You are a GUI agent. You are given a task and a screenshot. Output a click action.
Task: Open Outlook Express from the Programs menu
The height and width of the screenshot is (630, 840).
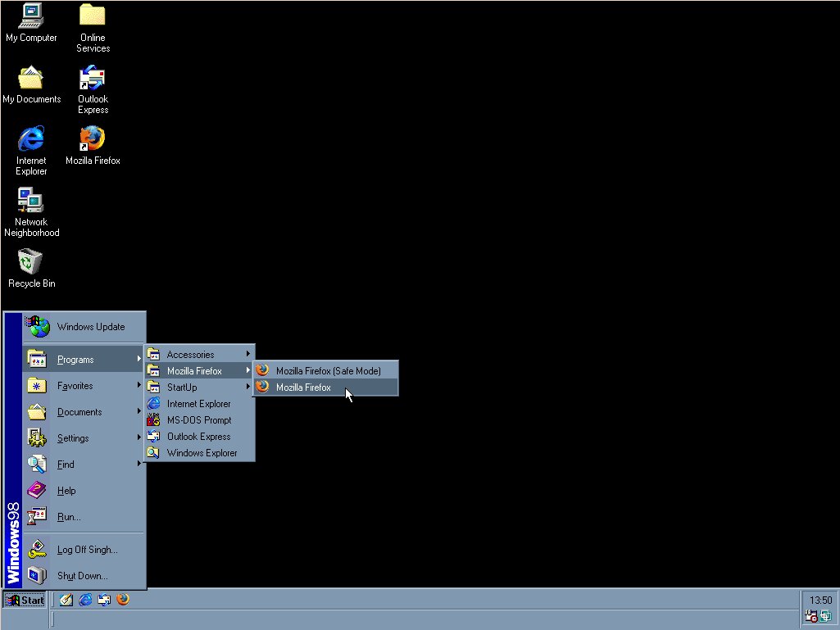(x=199, y=436)
